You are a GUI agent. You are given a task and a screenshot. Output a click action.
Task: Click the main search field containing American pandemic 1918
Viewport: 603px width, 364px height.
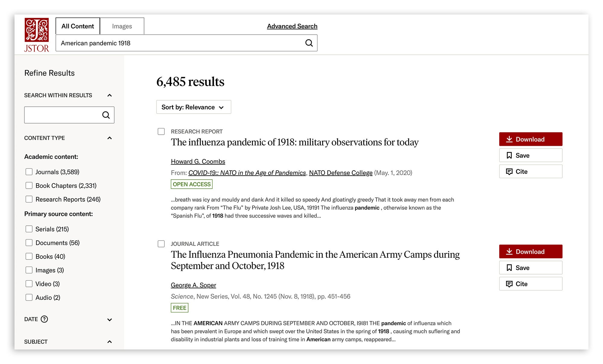pos(186,43)
